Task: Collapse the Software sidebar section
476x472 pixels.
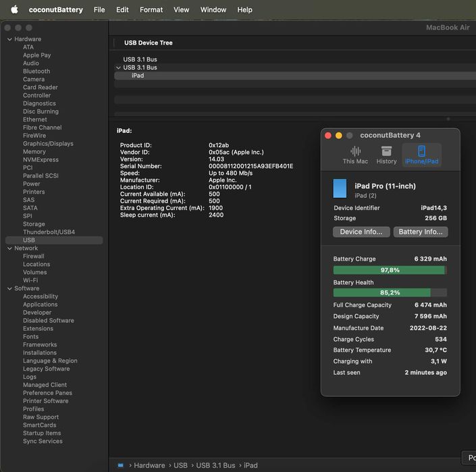Action: click(x=9, y=288)
